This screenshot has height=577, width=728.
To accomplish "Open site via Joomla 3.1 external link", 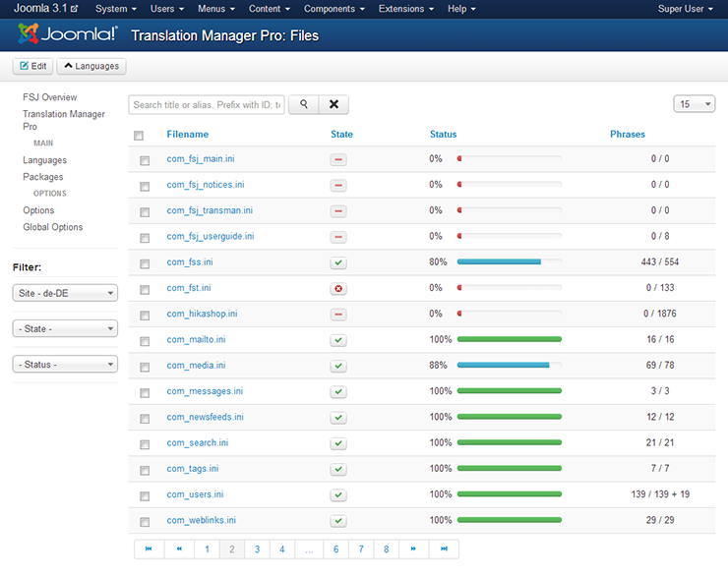I will (x=45, y=8).
